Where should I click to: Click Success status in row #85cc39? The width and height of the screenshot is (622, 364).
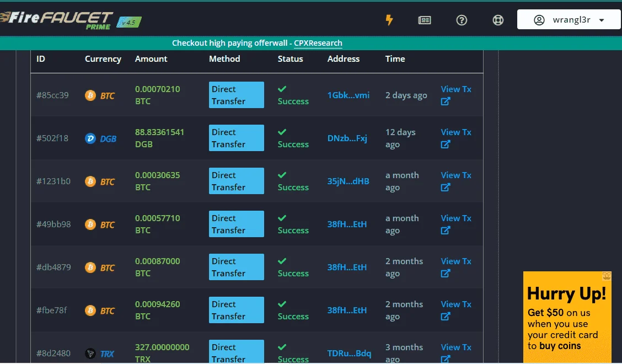[293, 95]
